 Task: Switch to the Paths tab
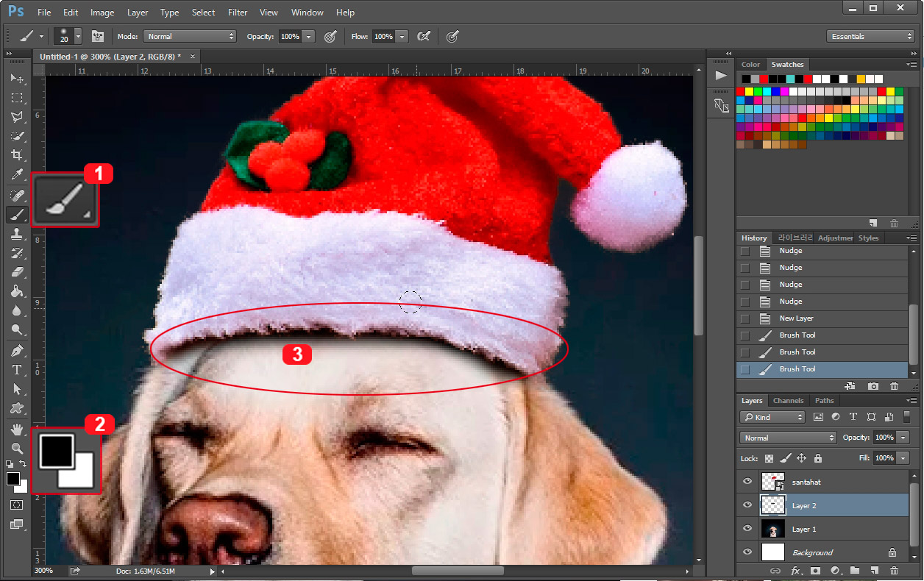coord(825,401)
